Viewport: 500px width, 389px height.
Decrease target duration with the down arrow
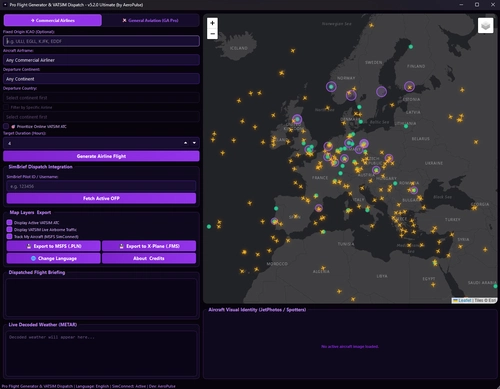(194, 143)
